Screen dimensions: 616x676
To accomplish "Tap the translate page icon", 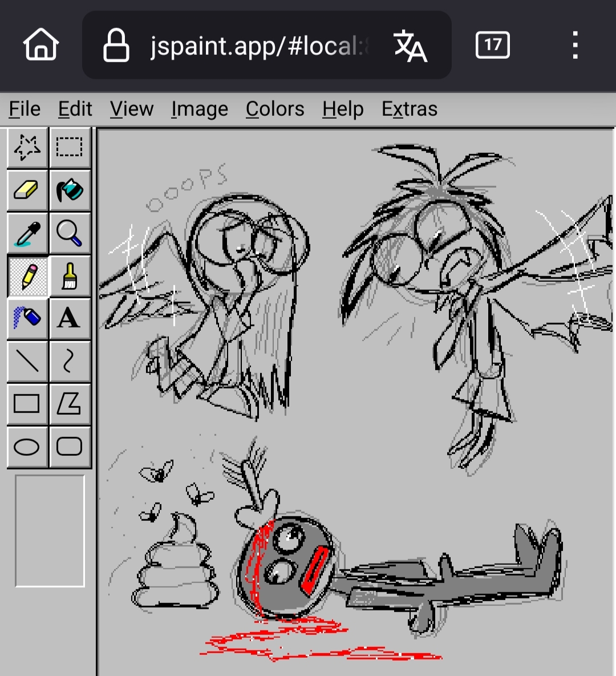I will click(x=410, y=45).
